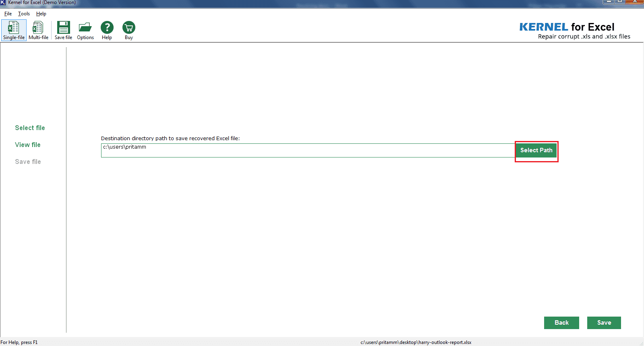Click the Select Path button

tap(536, 150)
